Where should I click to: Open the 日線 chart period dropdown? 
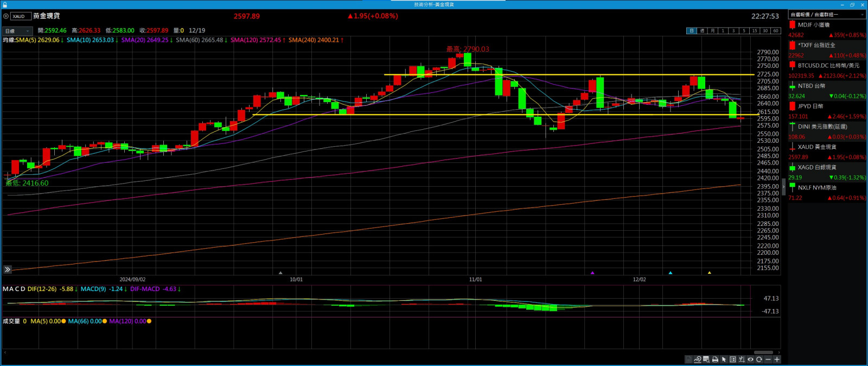pyautogui.click(x=17, y=31)
